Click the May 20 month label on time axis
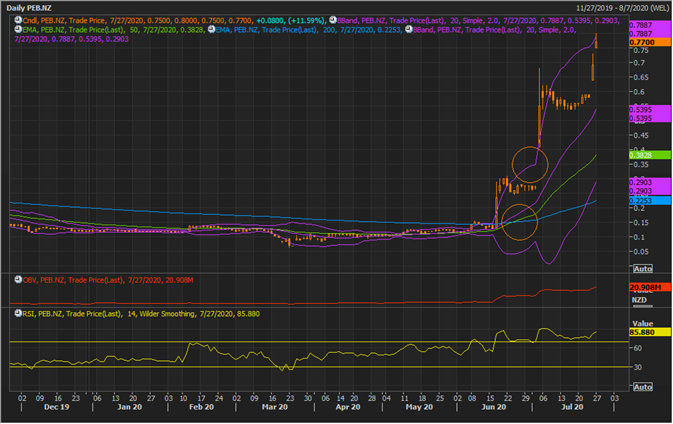The height and width of the screenshot is (424, 673). point(419,407)
